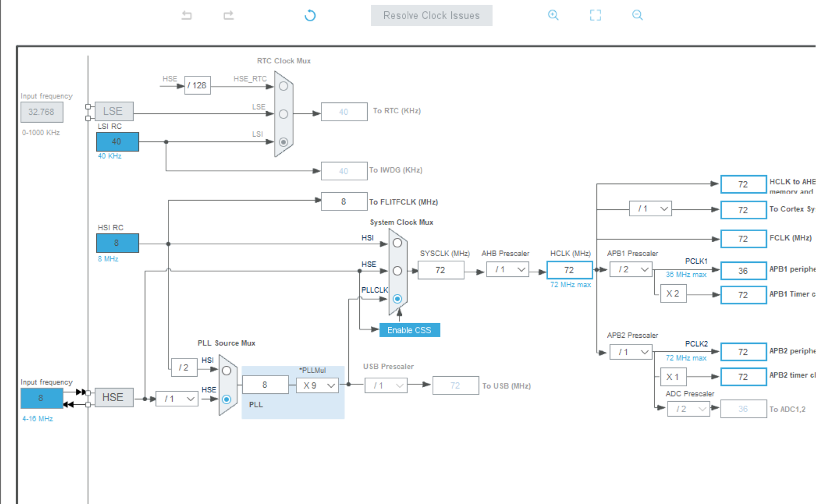Select HSI in the System Clock Mux
This screenshot has height=504, width=819.
[397, 243]
